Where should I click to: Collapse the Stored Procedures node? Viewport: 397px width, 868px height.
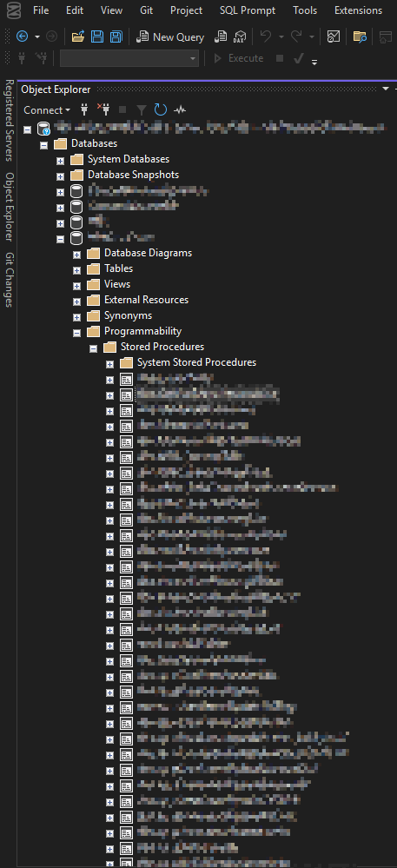pos(94,348)
